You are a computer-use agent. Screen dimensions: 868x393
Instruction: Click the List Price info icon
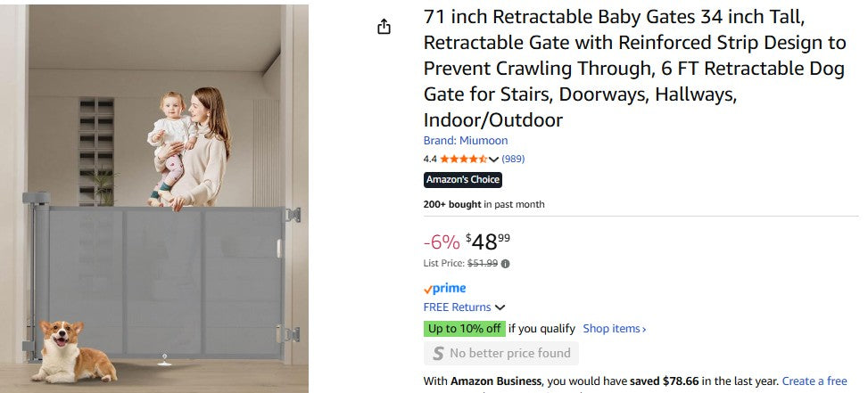click(x=506, y=264)
